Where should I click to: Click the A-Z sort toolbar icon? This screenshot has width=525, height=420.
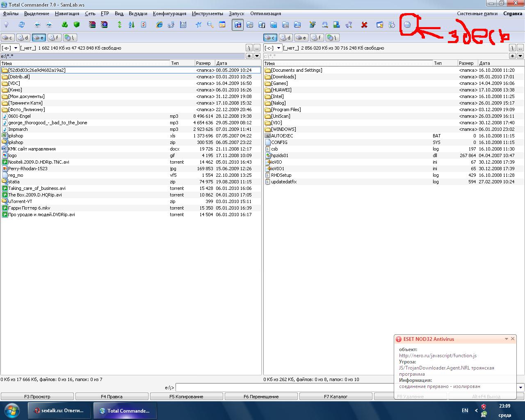(x=131, y=25)
